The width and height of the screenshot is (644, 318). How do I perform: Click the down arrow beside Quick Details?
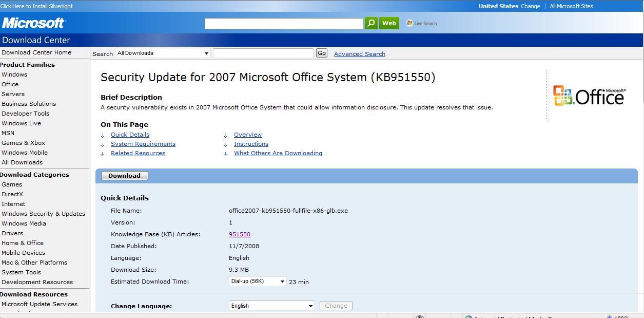(103, 136)
